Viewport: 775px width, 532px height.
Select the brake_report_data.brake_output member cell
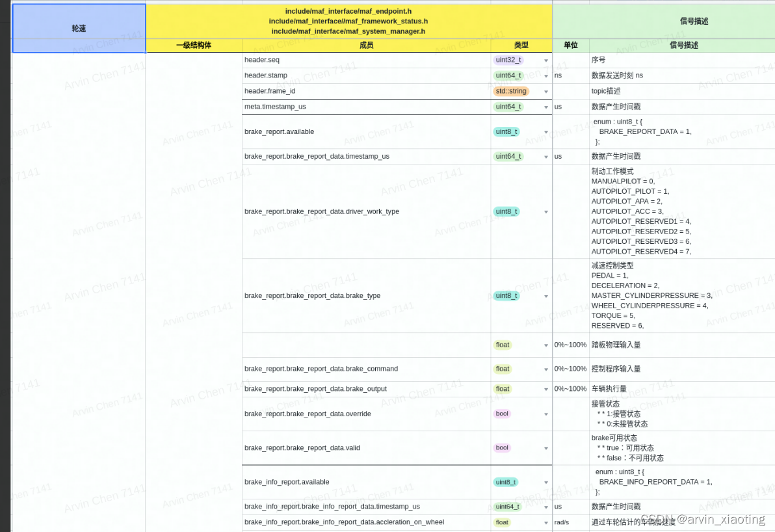click(x=366, y=389)
